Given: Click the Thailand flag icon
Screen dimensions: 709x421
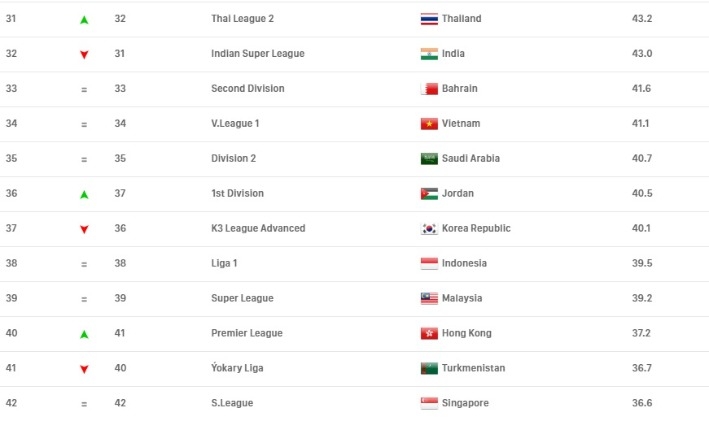Looking at the screenshot, I should [429, 19].
